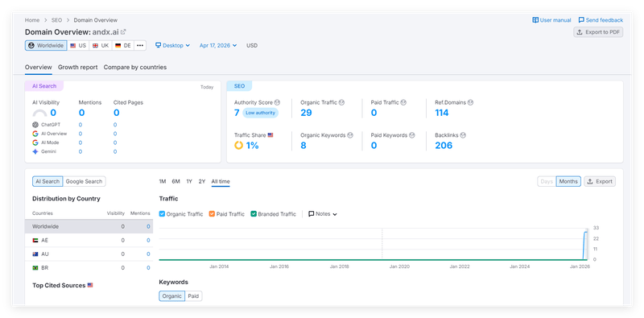Switch chart panel to AI Search
This screenshot has width=644, height=318.
point(47,182)
